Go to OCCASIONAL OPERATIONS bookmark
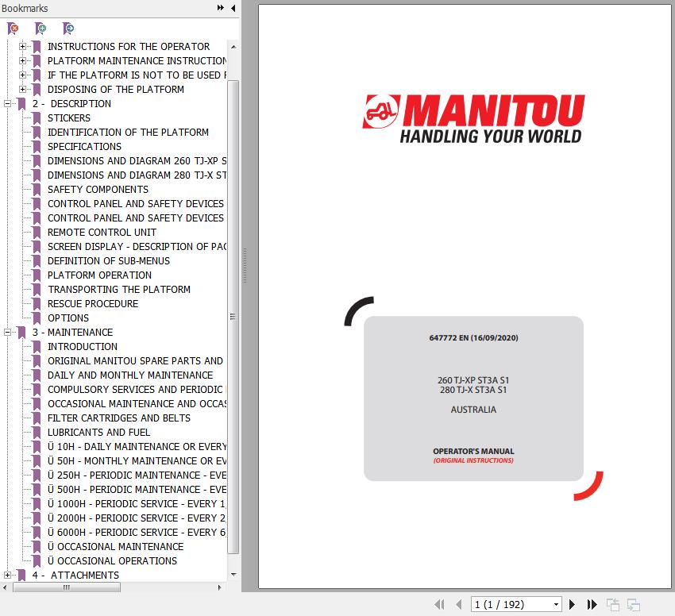The width and height of the screenshot is (675, 616). (x=112, y=561)
